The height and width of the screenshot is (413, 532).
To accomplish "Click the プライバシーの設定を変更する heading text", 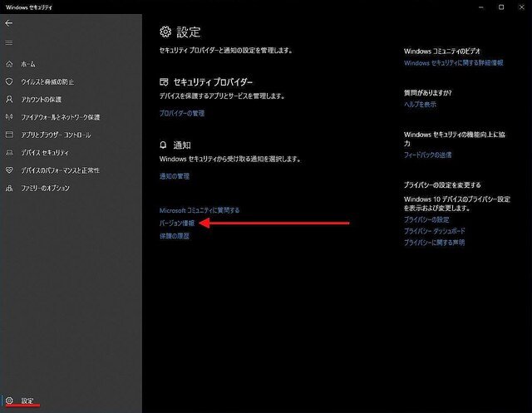I will (442, 185).
